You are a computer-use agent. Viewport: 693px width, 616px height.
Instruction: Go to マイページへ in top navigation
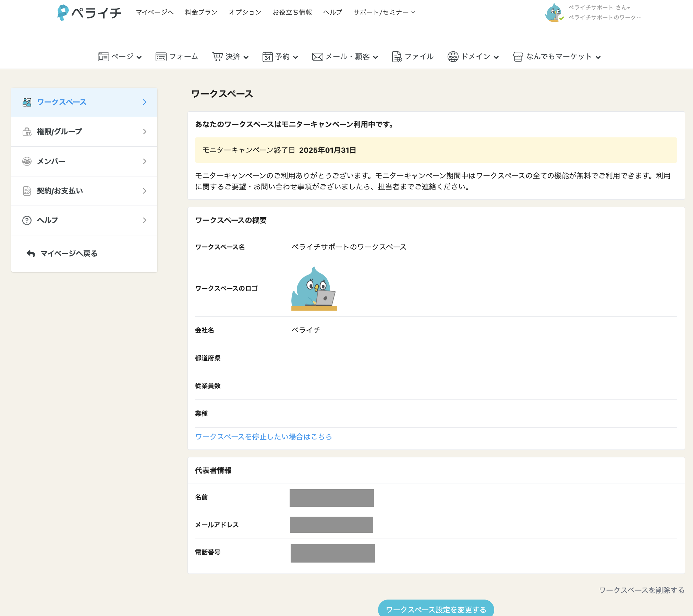[x=155, y=12]
